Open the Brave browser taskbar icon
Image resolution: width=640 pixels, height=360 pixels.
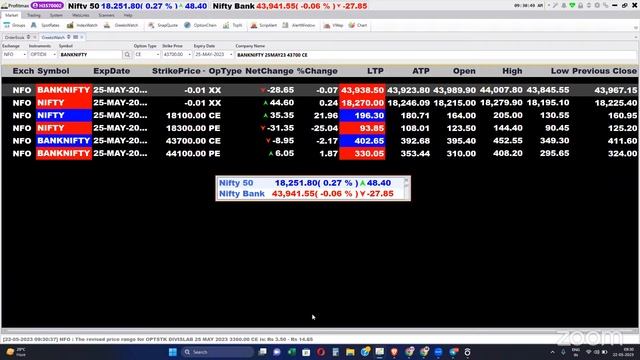pos(394,352)
